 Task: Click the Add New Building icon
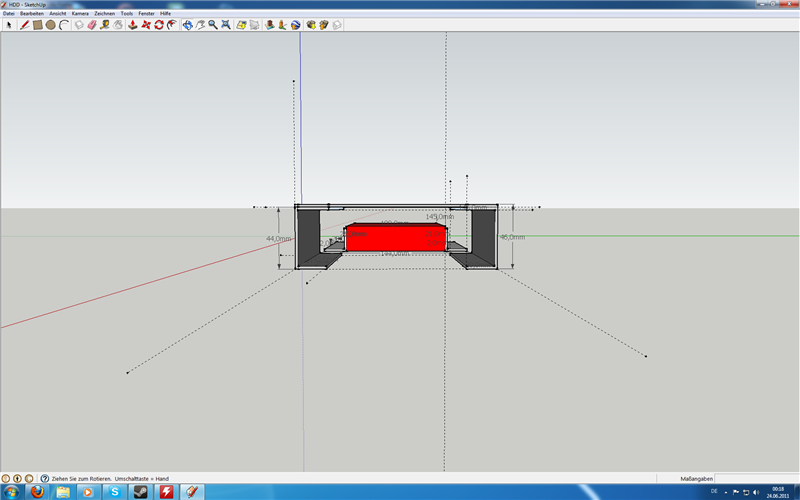tap(269, 25)
